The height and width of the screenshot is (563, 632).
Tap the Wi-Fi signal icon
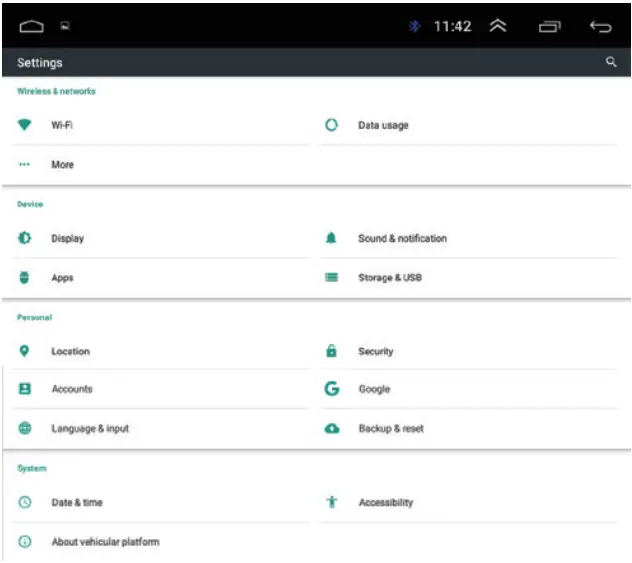pyautogui.click(x=24, y=125)
